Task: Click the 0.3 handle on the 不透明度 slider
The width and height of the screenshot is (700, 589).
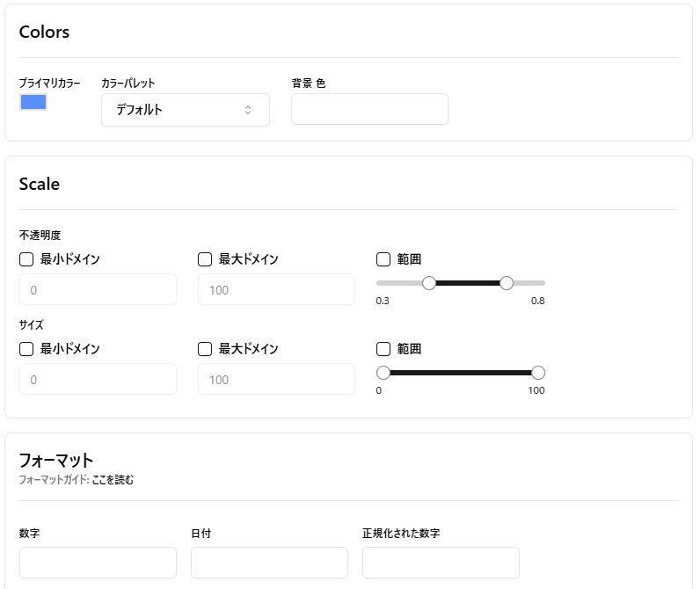Action: click(x=429, y=283)
